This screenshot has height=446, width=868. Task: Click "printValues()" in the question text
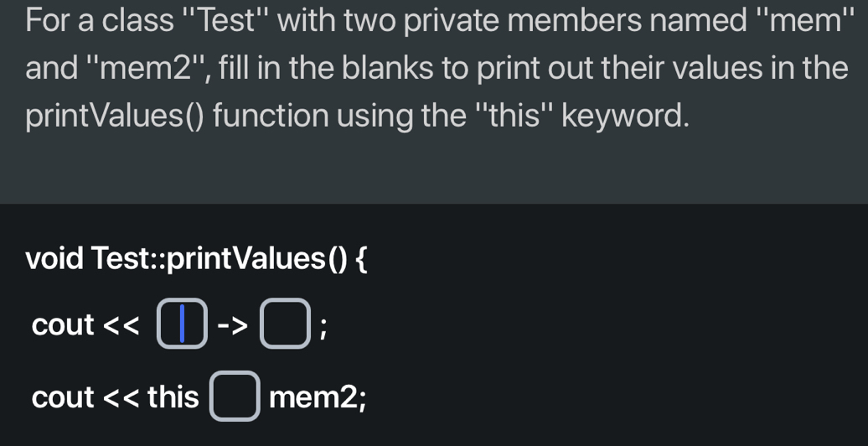(x=115, y=117)
